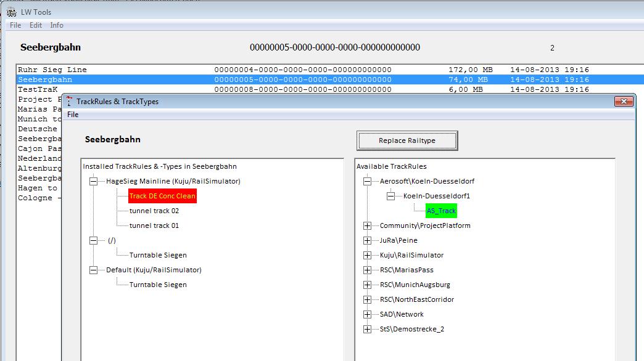
Task: Select Ruhr Sieg Line route row
Action: (330, 70)
